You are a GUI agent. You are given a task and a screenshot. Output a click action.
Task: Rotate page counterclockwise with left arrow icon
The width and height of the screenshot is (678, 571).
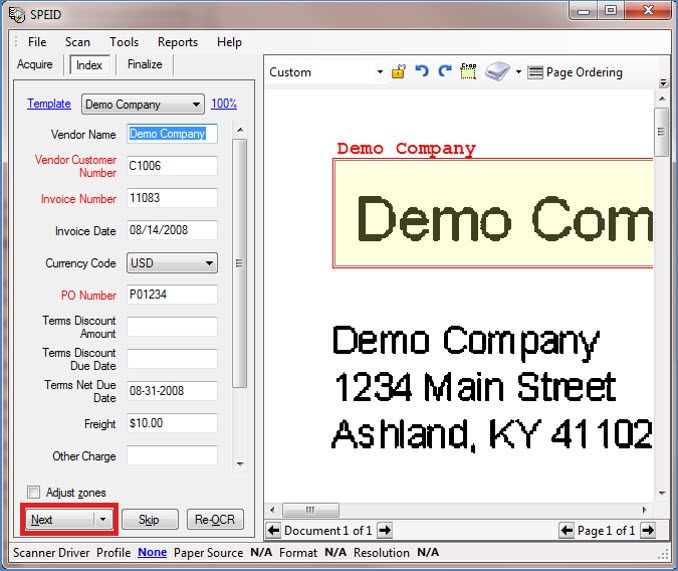click(422, 72)
